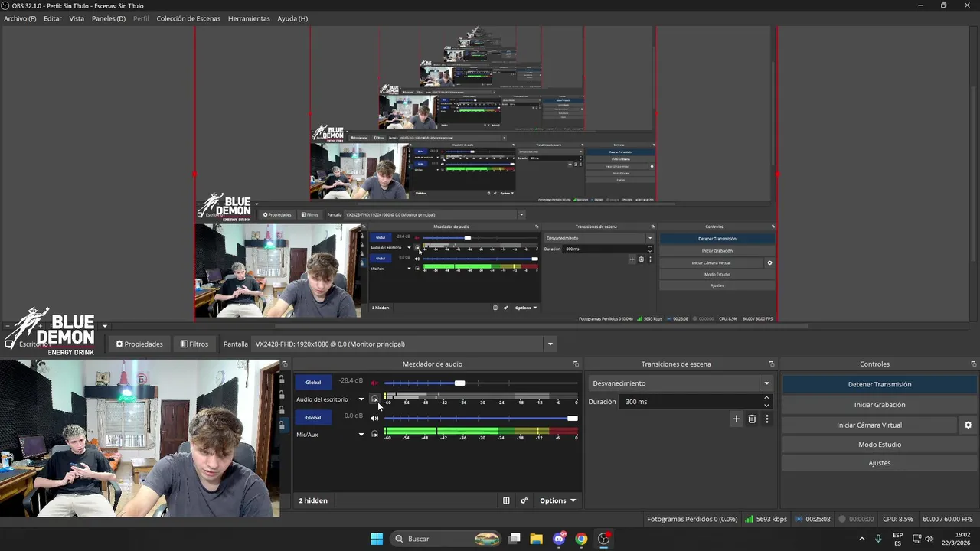980x551 pixels.
Task: Open the Vista menu
Action: click(77, 18)
